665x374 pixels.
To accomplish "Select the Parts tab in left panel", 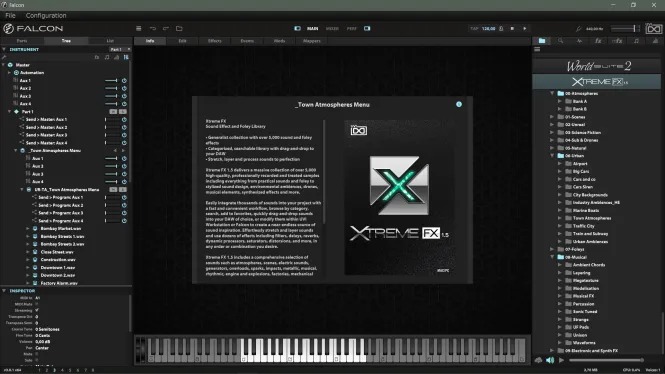I will click(22, 41).
